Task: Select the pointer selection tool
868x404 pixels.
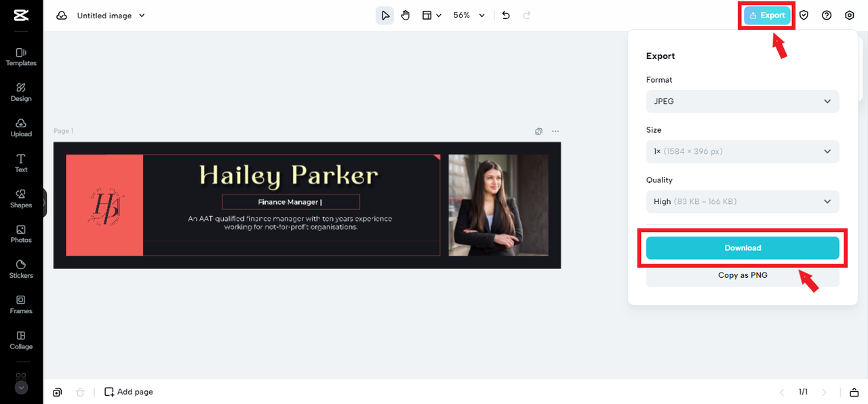Action: (385, 15)
